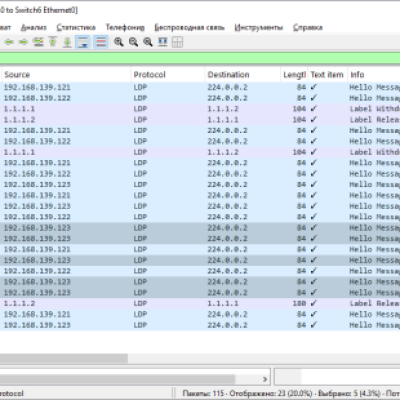Open the go to specific packet tool
This screenshot has height=400, width=400.
pyautogui.click(x=38, y=42)
